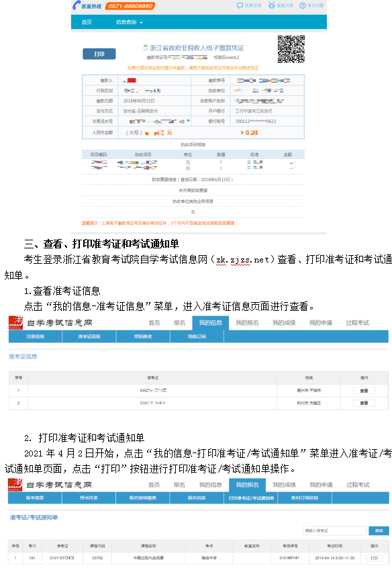Click the 请输入准考证 search input field
Screen dimensions: 392x574
coord(334,530)
